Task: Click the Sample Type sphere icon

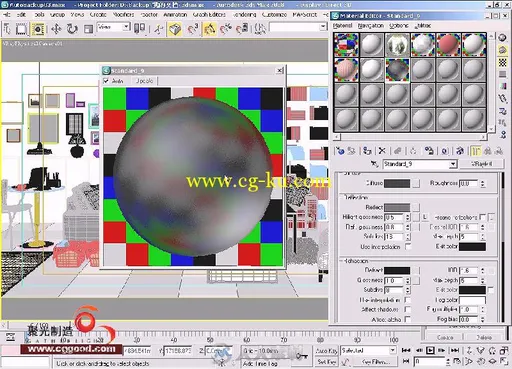Action: point(502,38)
